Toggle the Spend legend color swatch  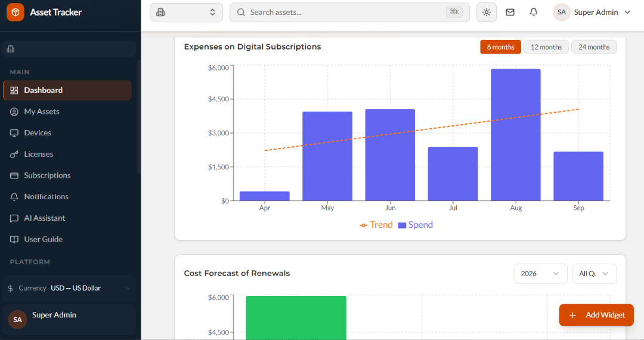[x=402, y=225]
